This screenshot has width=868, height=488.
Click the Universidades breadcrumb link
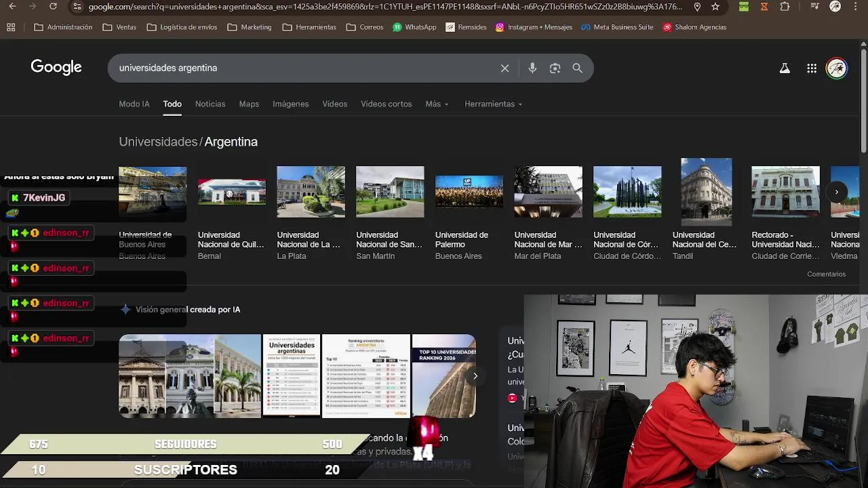pyautogui.click(x=158, y=142)
